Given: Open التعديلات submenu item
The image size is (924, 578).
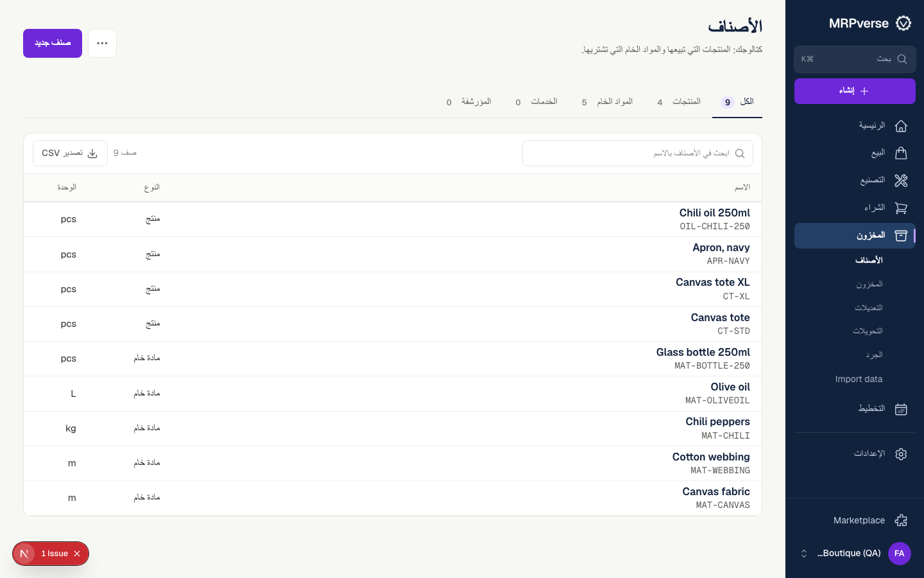Looking at the screenshot, I should (x=869, y=308).
